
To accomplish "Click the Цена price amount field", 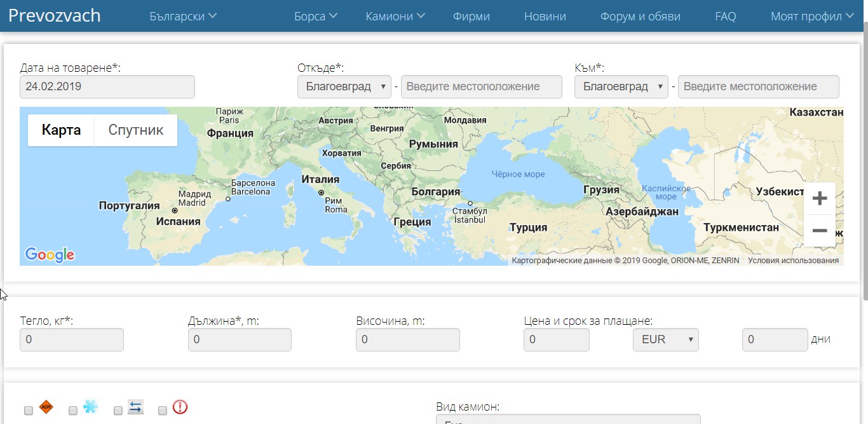I will (557, 340).
